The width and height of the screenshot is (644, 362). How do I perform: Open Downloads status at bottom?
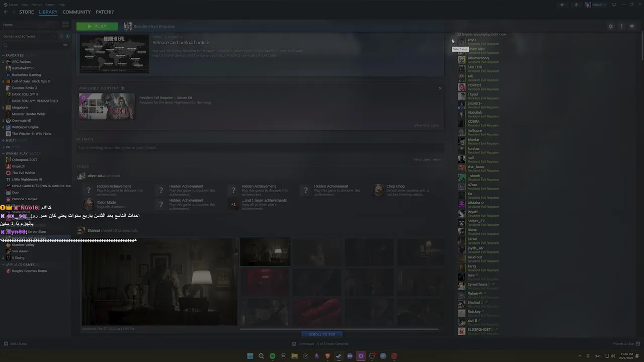[320, 344]
